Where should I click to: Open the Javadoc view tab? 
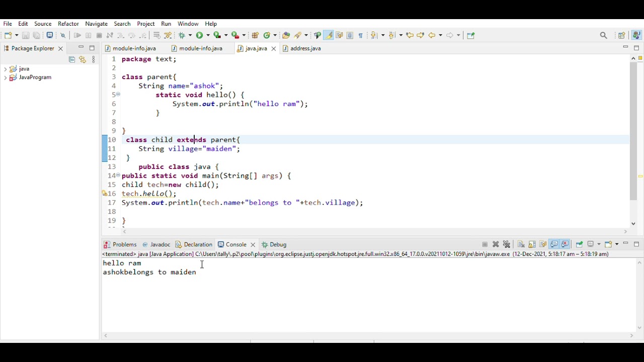pos(156,244)
